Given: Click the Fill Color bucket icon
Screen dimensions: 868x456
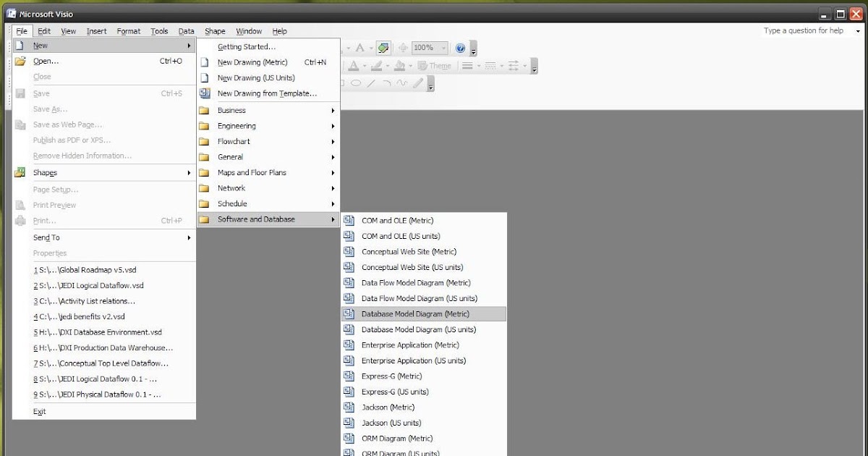Looking at the screenshot, I should click(x=399, y=66).
